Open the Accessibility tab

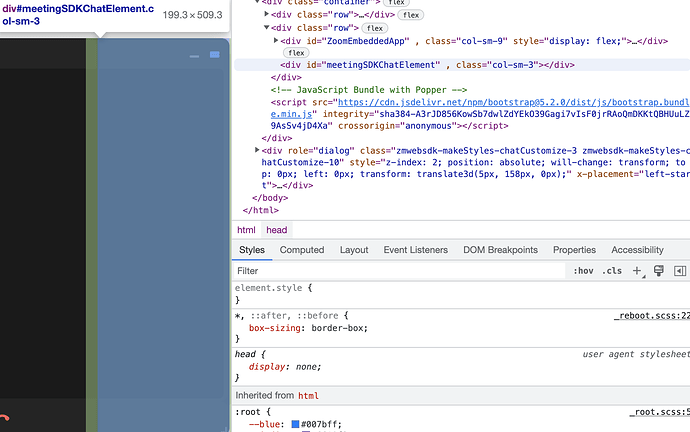tap(637, 250)
